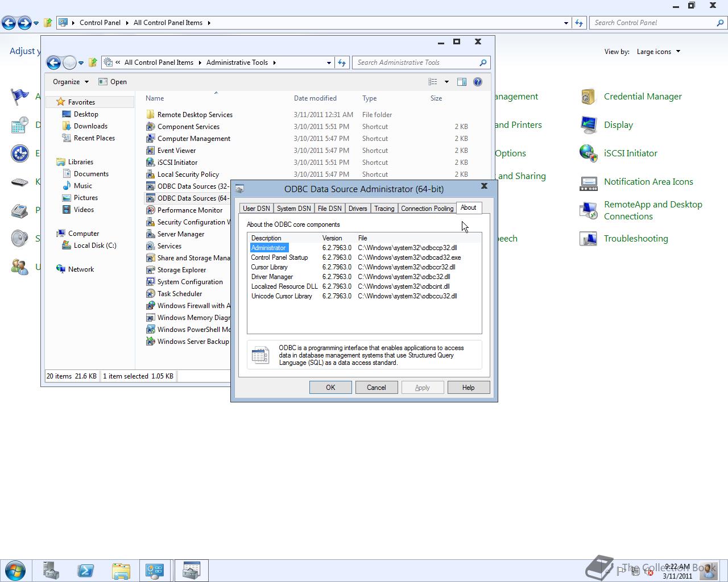Expand the View by Large icons dropdown

click(x=659, y=52)
